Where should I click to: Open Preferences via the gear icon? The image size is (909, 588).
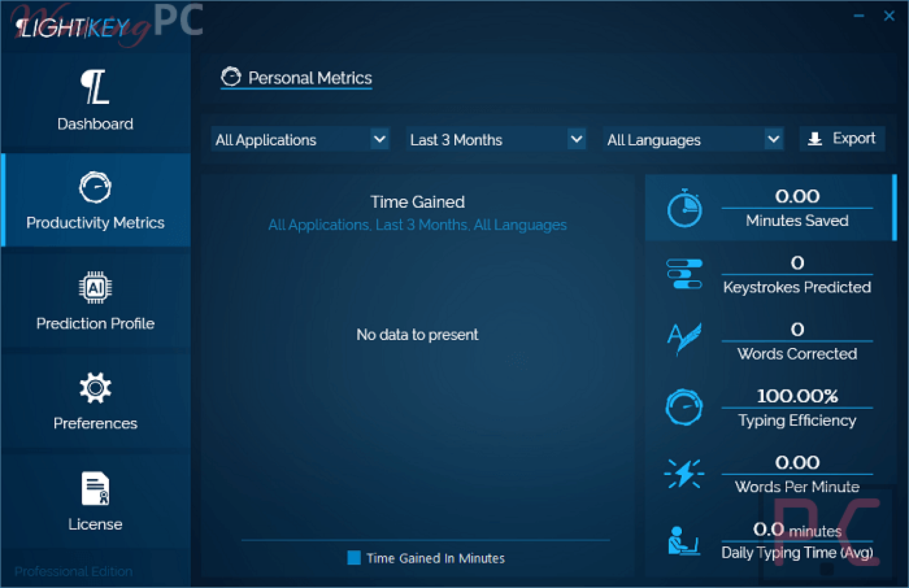point(95,388)
